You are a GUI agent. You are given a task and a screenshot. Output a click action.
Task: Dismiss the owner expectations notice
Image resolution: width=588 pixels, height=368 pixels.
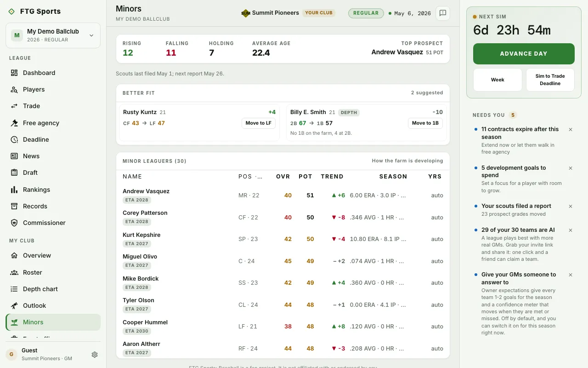[x=571, y=275]
